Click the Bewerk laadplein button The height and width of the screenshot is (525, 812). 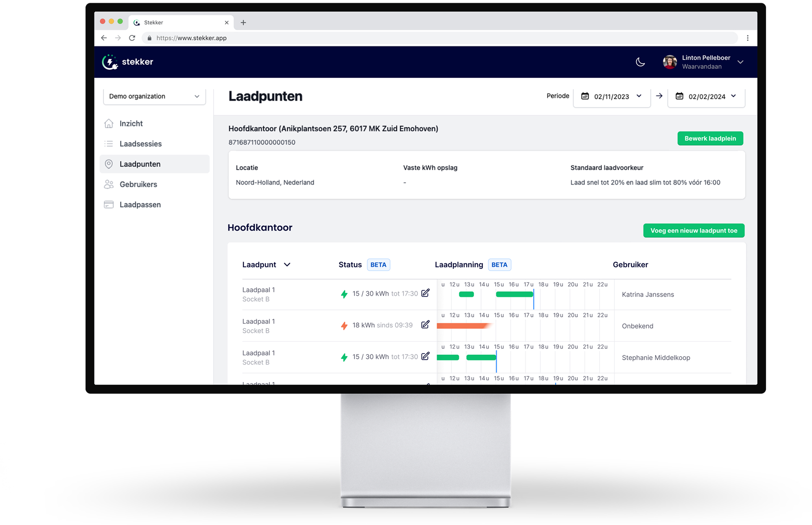coord(710,138)
